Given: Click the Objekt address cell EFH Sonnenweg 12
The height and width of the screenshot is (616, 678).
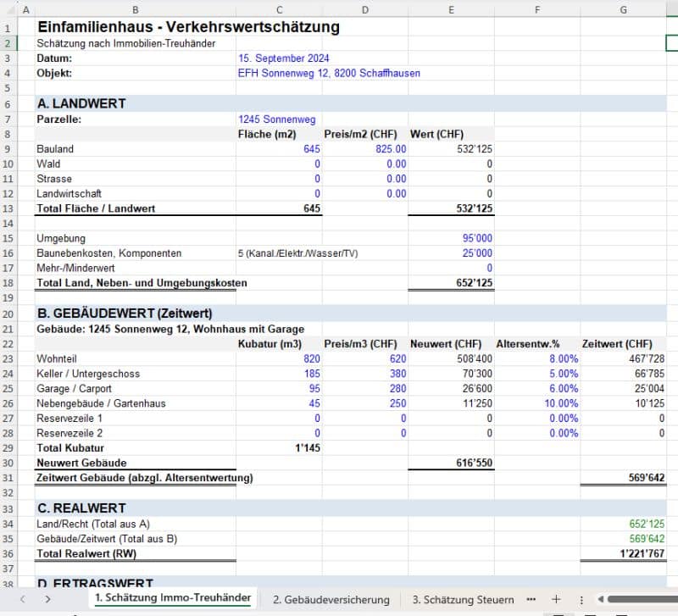Looking at the screenshot, I should point(329,73).
